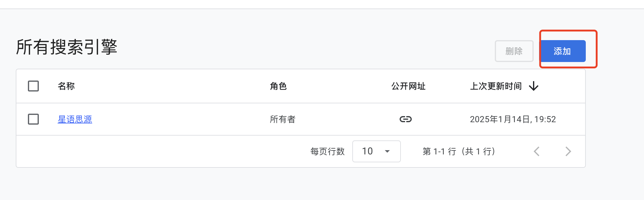Open the 星语思源 search engine link
The height and width of the screenshot is (200, 644).
(75, 119)
